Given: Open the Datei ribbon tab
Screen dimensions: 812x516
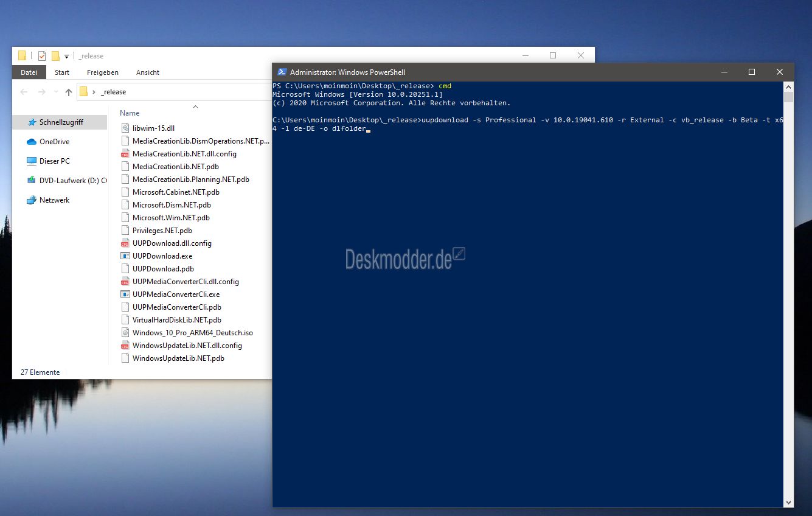Looking at the screenshot, I should coord(29,72).
